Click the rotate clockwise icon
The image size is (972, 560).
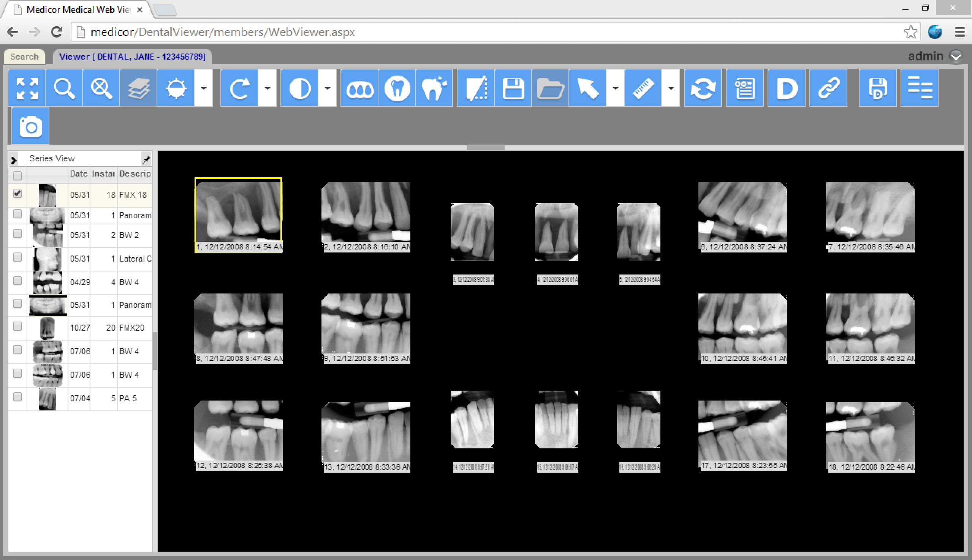[x=239, y=88]
